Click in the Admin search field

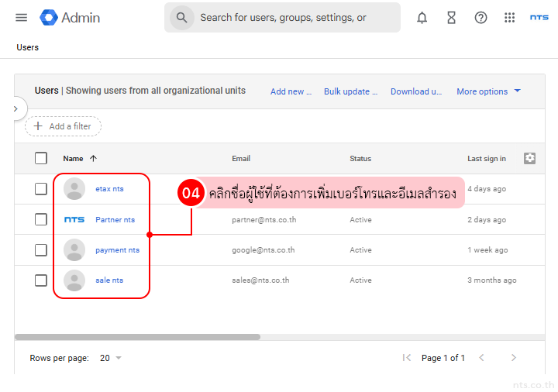point(294,17)
